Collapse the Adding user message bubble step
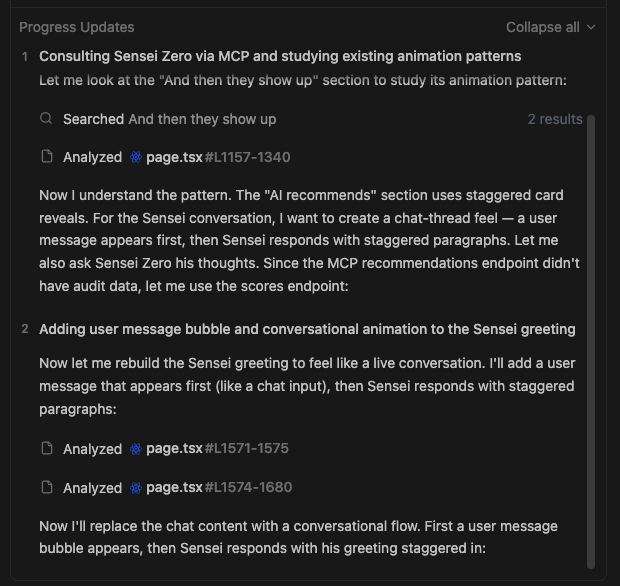This screenshot has width=620, height=586. (x=307, y=329)
